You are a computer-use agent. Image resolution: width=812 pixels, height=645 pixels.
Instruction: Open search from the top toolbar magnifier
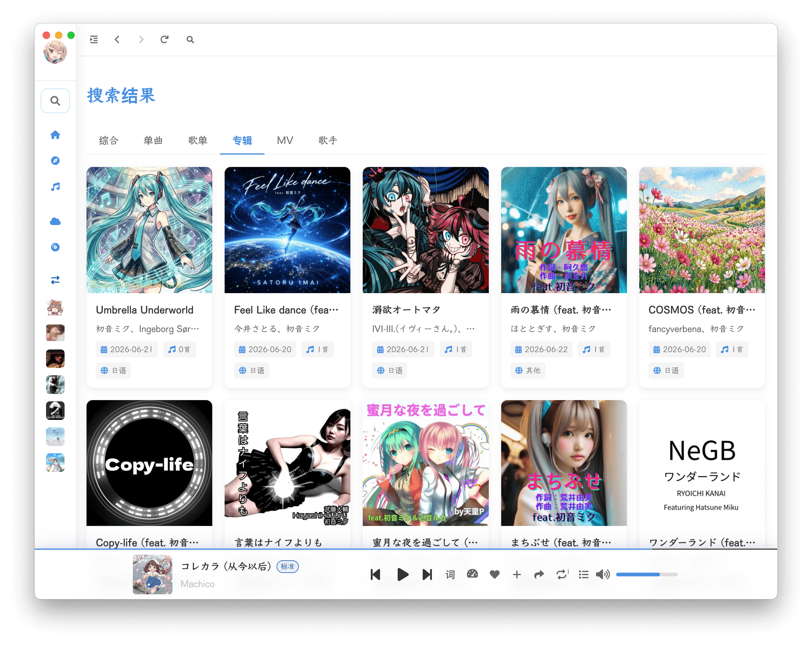click(x=190, y=39)
